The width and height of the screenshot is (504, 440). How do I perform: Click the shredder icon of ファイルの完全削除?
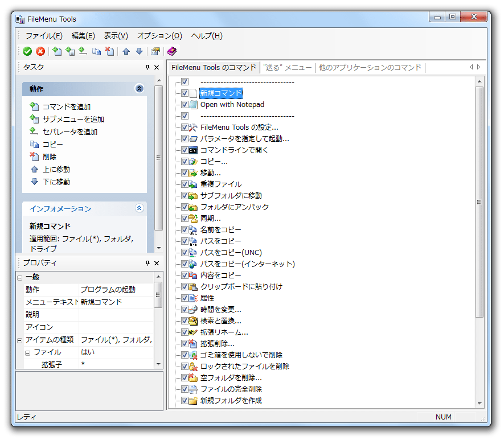coord(193,389)
